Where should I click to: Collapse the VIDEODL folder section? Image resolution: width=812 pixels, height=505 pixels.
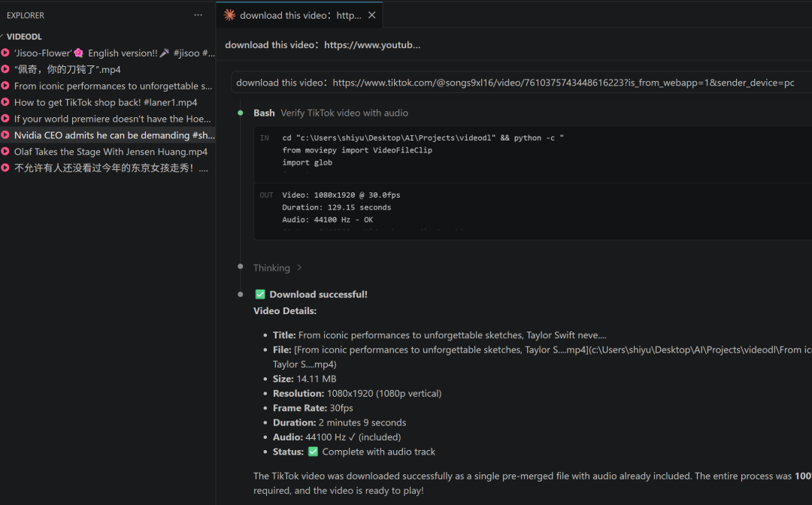coord(4,36)
